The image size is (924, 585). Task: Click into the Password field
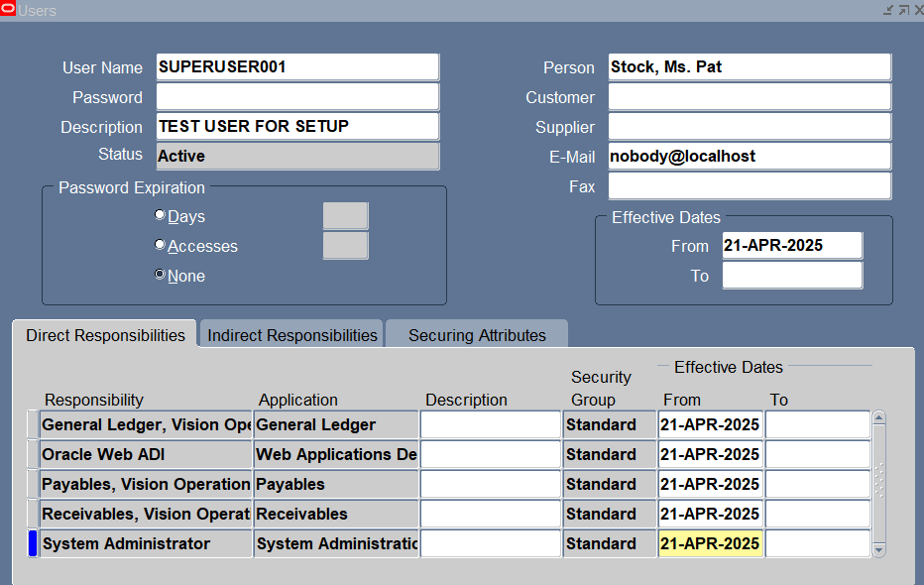click(x=297, y=96)
